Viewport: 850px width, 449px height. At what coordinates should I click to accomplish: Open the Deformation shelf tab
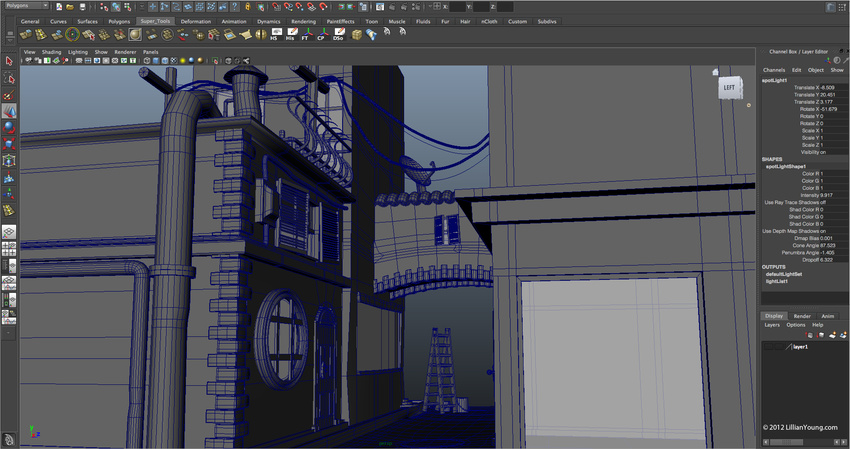click(x=196, y=22)
